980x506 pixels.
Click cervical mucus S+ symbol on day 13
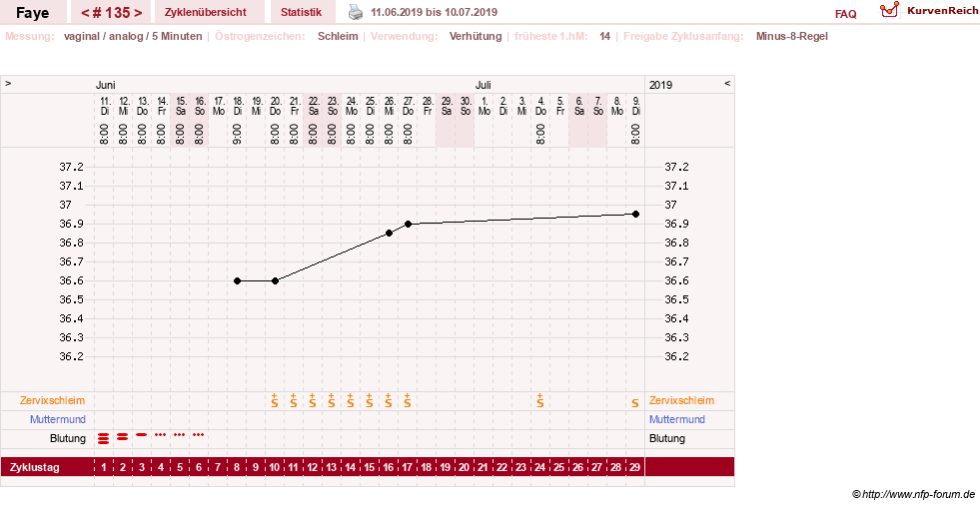coord(332,400)
